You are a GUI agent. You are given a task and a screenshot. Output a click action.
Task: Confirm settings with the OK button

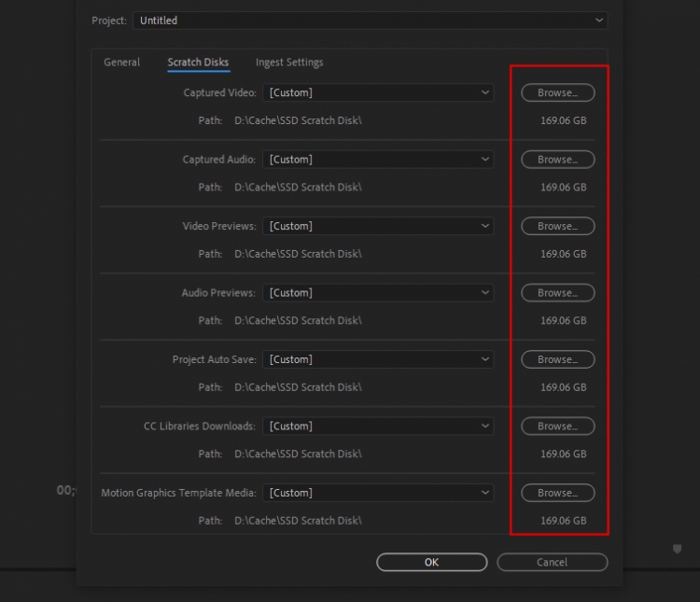coord(432,562)
